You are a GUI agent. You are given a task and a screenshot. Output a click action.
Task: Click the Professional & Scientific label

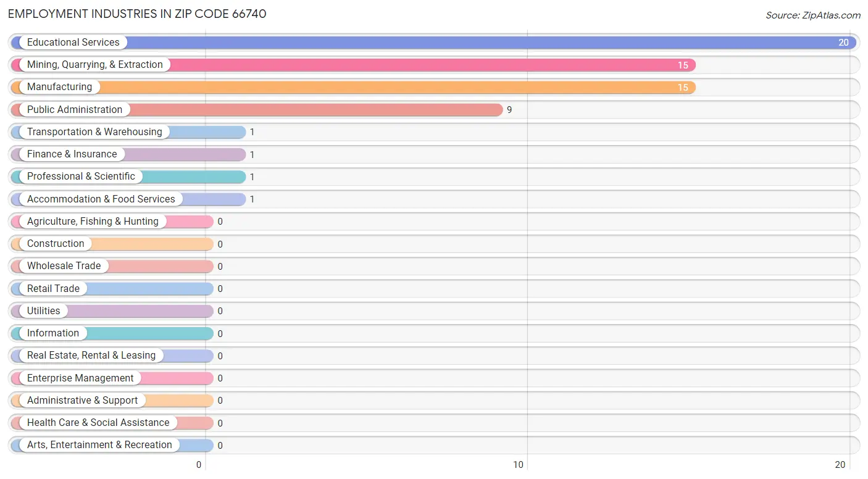coord(81,177)
